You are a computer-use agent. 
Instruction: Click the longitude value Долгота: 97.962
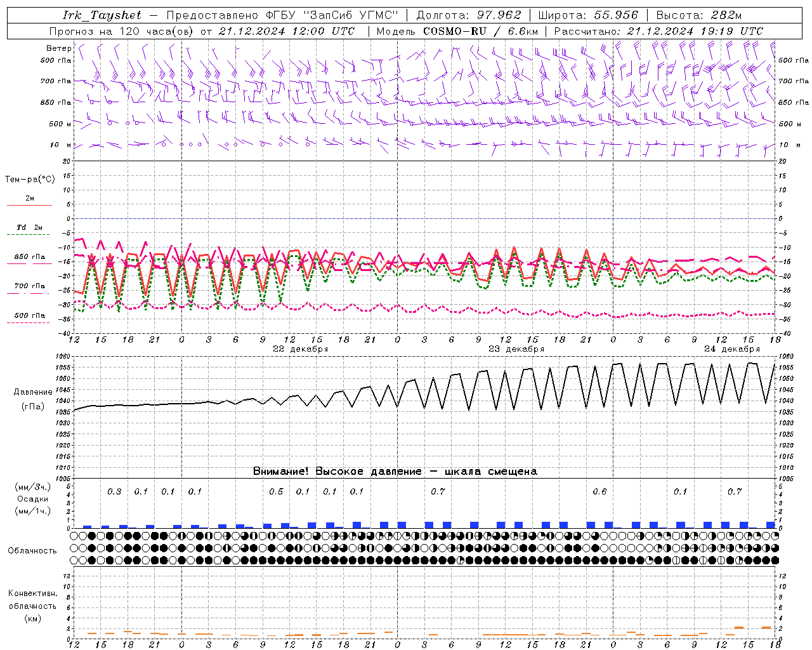(468, 15)
